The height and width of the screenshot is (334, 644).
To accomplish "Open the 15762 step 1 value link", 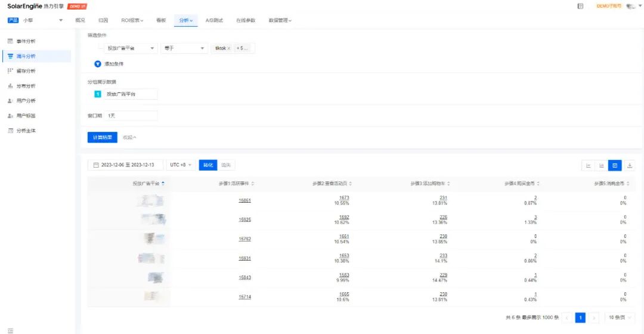I will click(x=245, y=239).
